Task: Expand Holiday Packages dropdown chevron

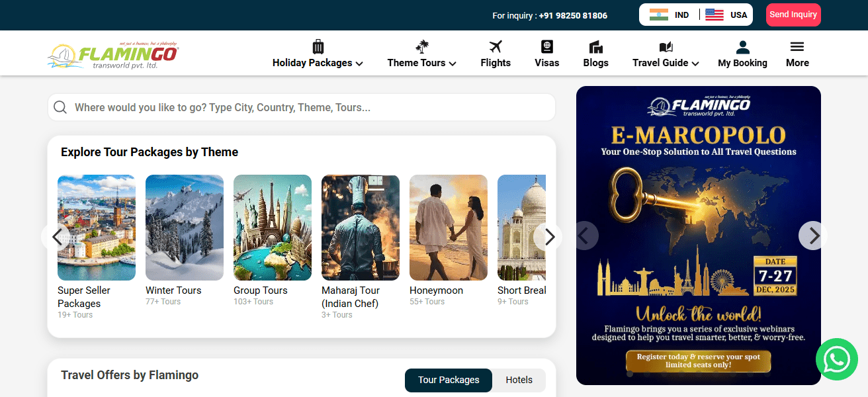Action: pyautogui.click(x=359, y=64)
